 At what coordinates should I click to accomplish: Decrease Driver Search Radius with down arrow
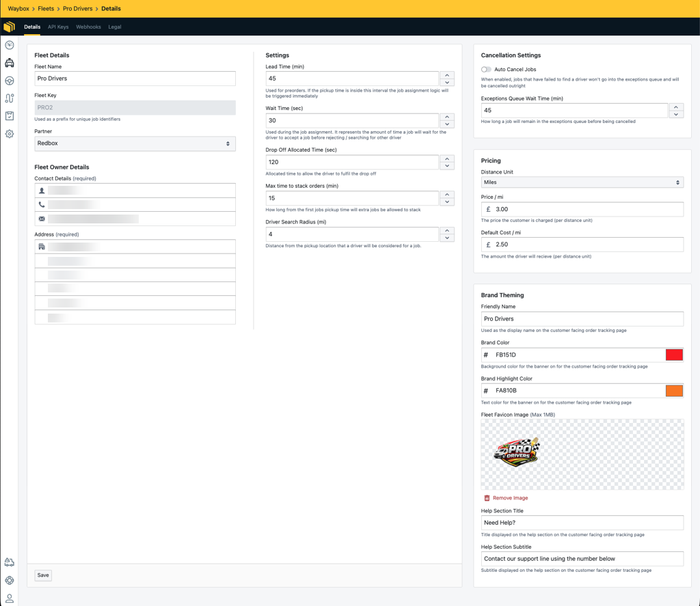point(447,238)
